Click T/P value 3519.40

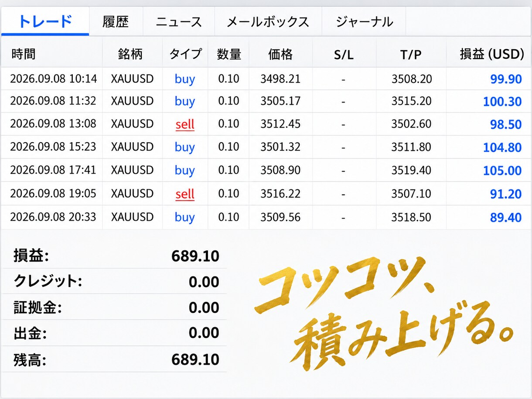coord(412,171)
